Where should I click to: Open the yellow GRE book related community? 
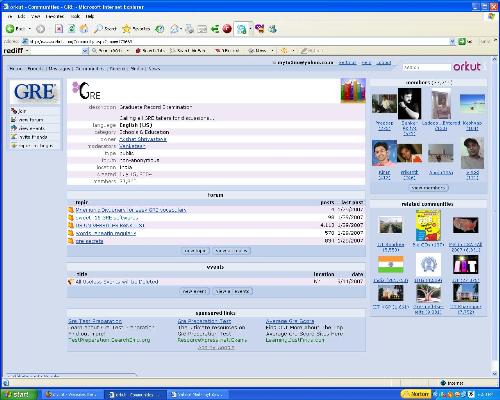(428, 225)
